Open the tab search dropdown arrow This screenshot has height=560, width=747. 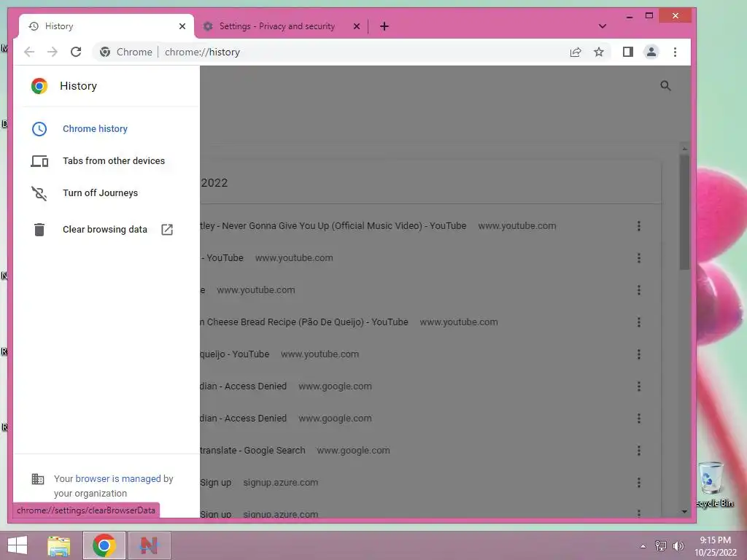pos(602,26)
